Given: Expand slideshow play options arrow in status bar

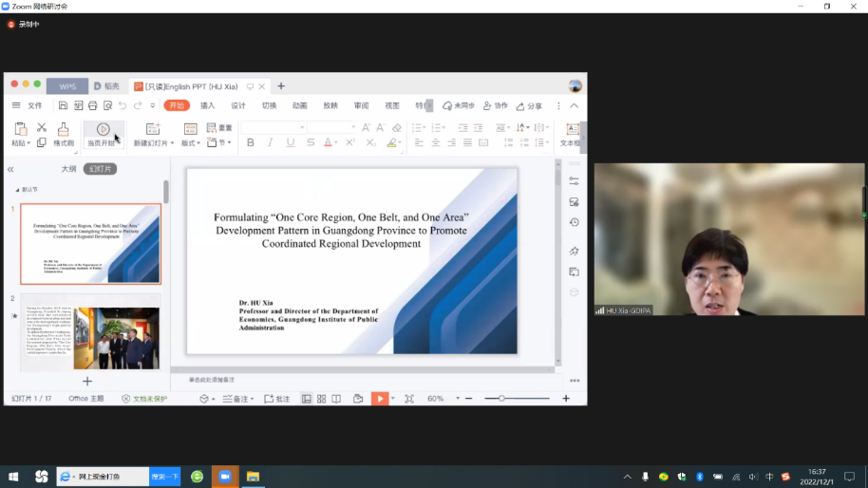Looking at the screenshot, I should (392, 399).
